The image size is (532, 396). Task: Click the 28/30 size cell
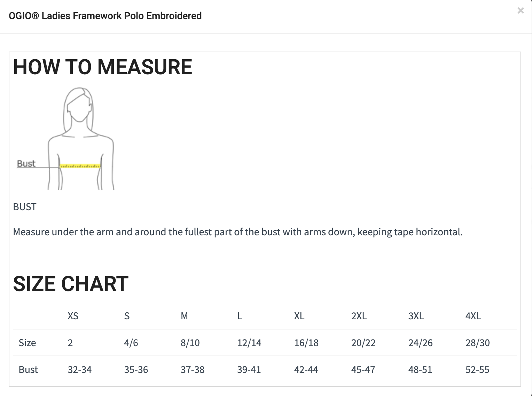477,343
